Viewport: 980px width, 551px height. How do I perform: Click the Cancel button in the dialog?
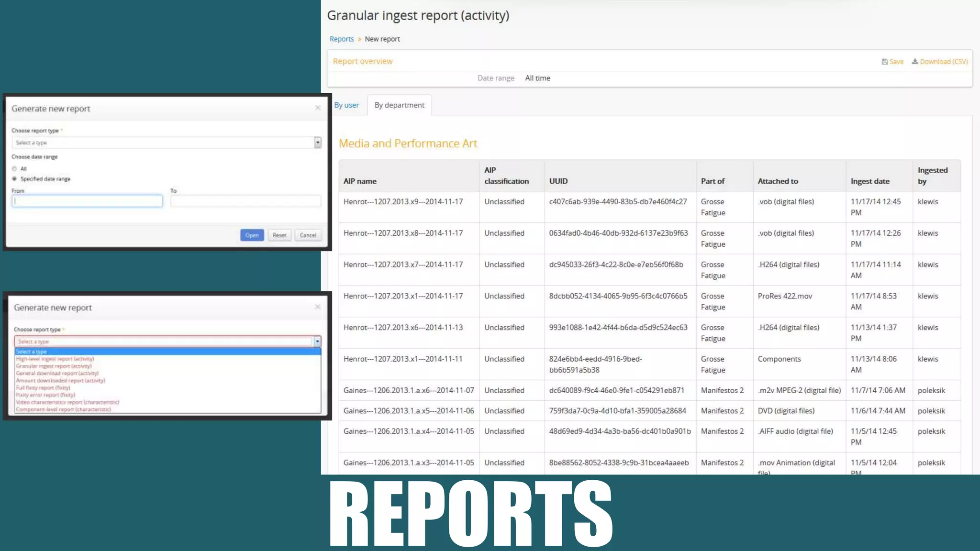click(x=308, y=235)
